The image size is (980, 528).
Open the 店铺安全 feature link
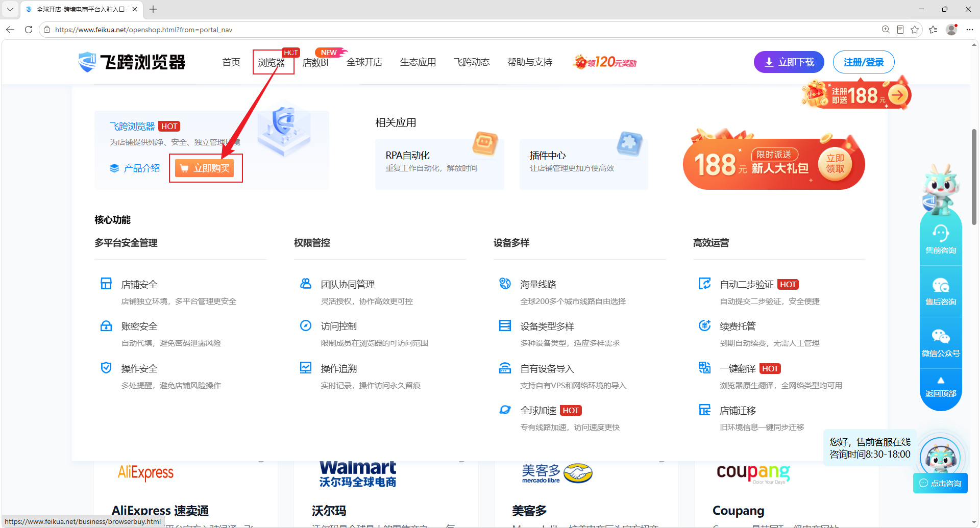139,285
